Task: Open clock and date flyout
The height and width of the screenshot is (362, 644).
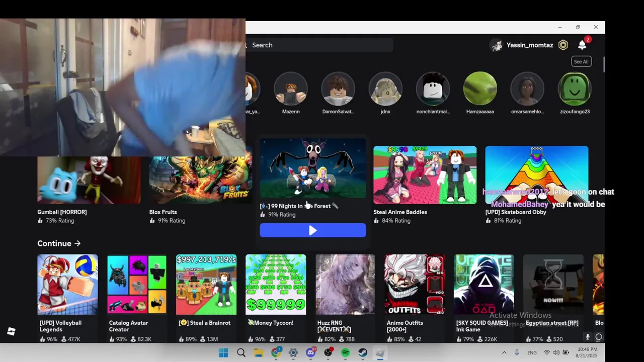Action: 587,352
